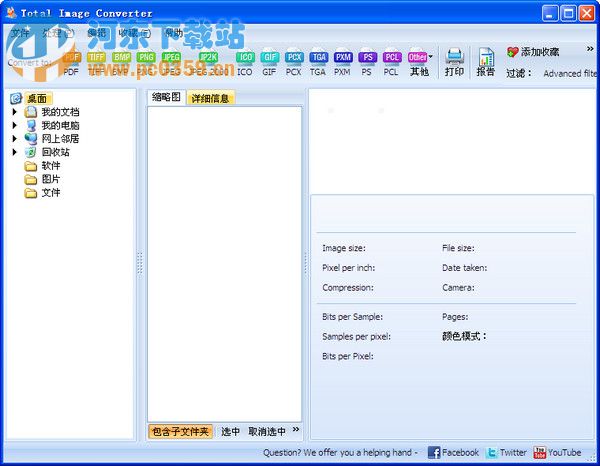Pick the PNG conversion icon
600x466 pixels.
pos(146,64)
